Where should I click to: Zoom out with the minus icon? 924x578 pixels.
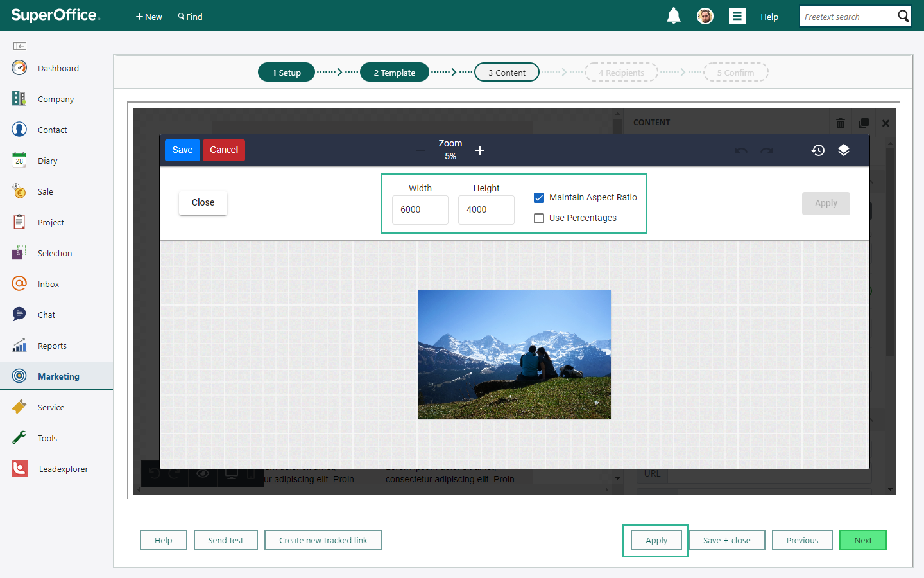click(x=421, y=150)
